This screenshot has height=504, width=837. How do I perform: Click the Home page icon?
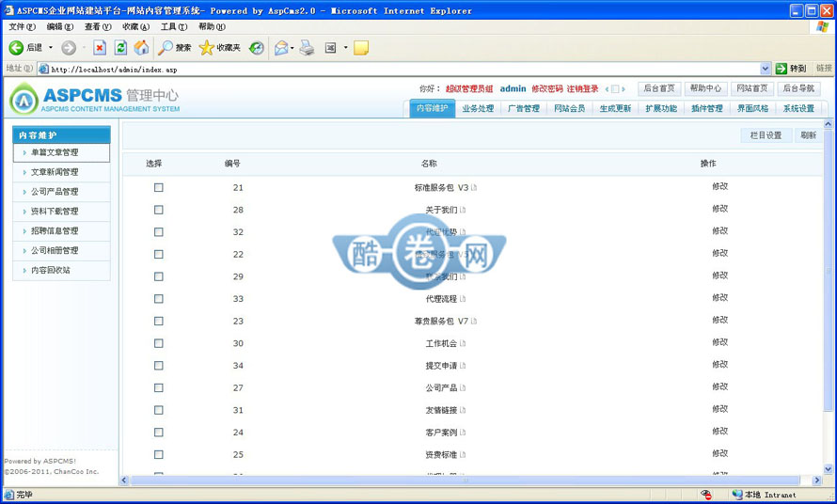point(141,48)
